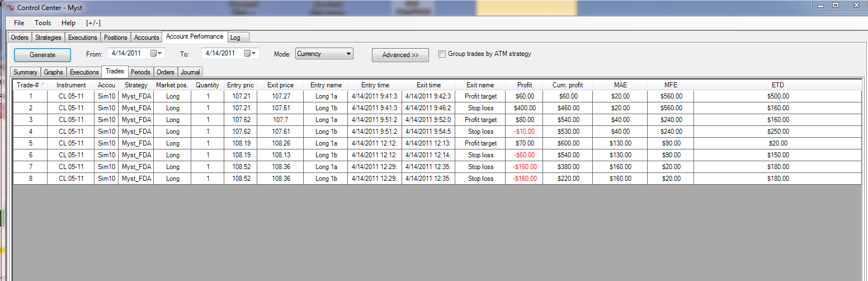The width and height of the screenshot is (868, 281).
Task: Switch to the top-row Executions tab
Action: coord(83,38)
